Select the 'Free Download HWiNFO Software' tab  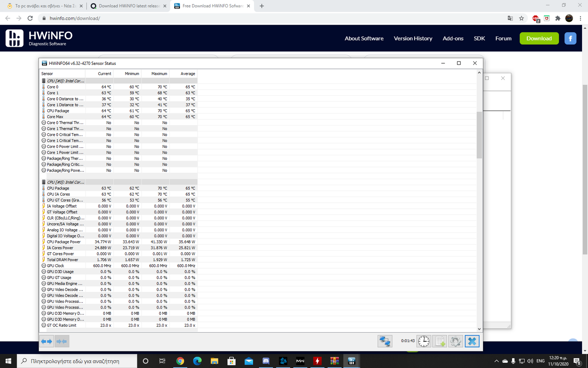pos(212,6)
